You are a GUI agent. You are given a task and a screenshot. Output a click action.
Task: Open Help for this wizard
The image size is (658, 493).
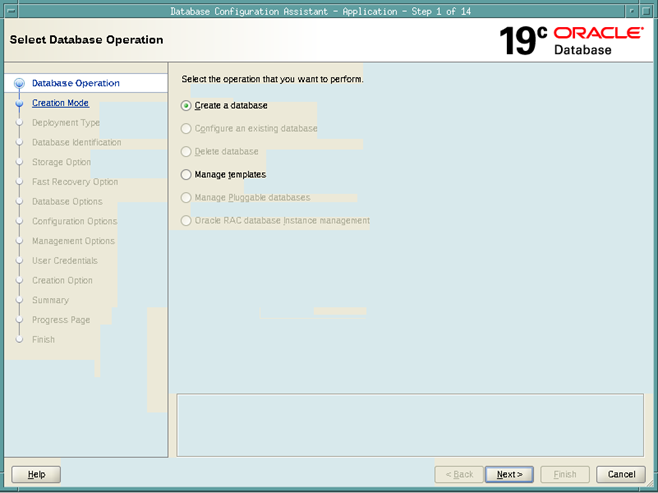[x=36, y=475]
